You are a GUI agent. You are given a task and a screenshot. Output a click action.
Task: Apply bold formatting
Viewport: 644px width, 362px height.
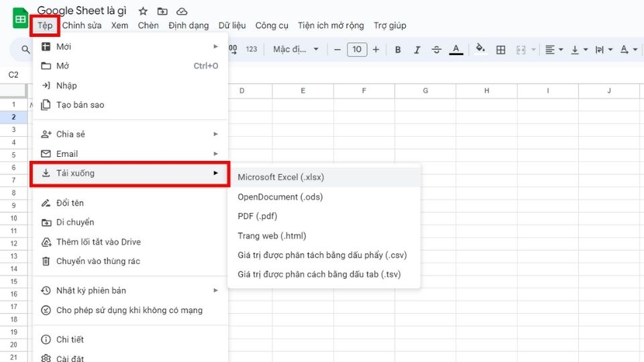tap(398, 50)
